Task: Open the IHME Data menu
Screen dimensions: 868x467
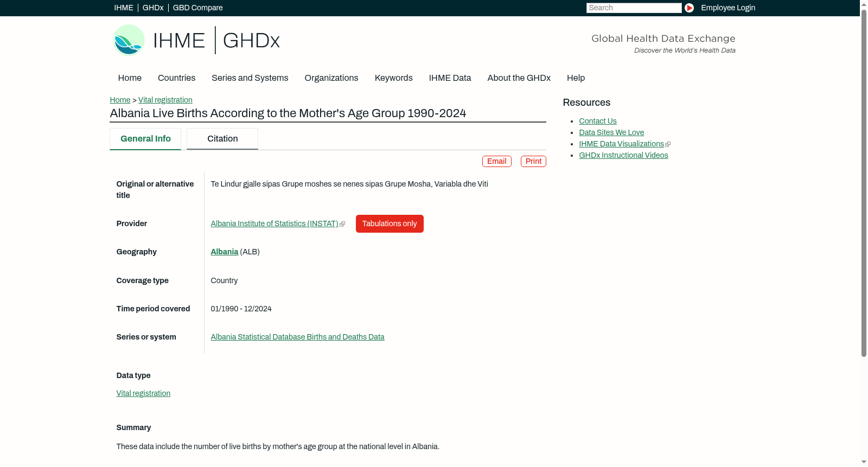Action: tap(450, 78)
